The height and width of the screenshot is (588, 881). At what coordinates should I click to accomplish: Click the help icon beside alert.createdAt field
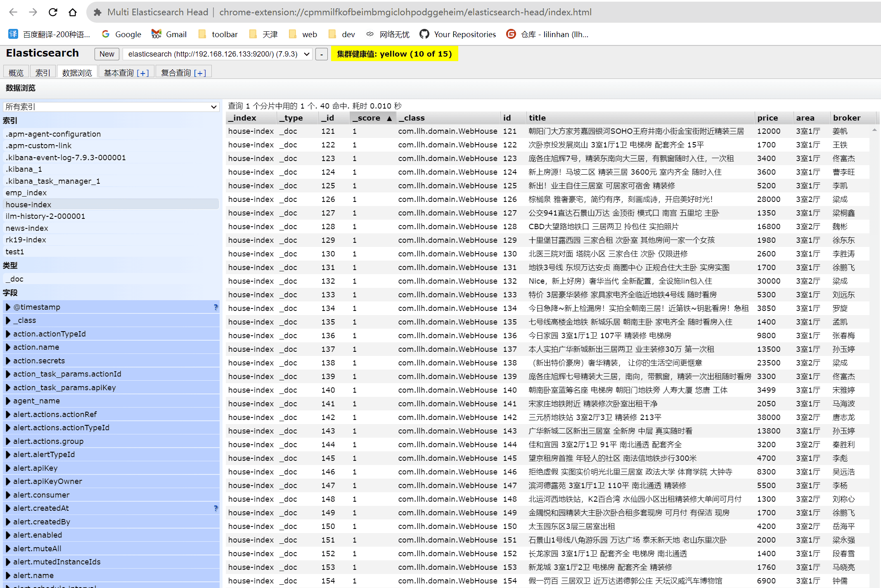(216, 508)
